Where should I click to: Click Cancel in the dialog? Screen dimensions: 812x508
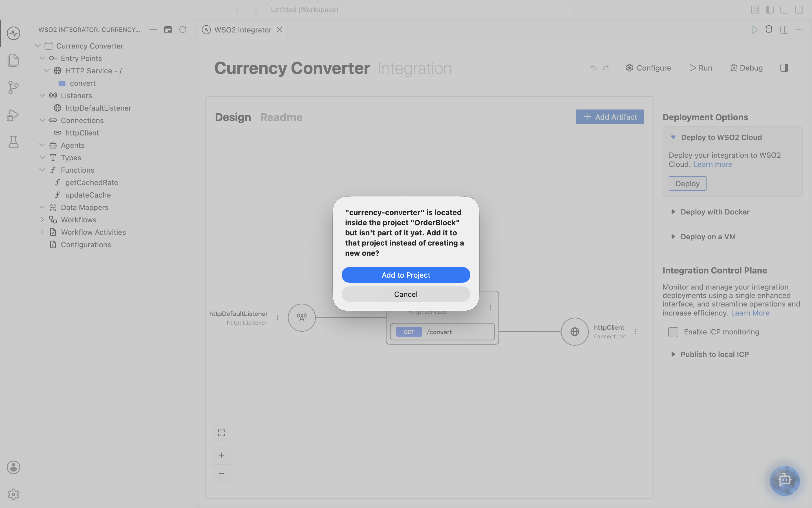coord(406,294)
